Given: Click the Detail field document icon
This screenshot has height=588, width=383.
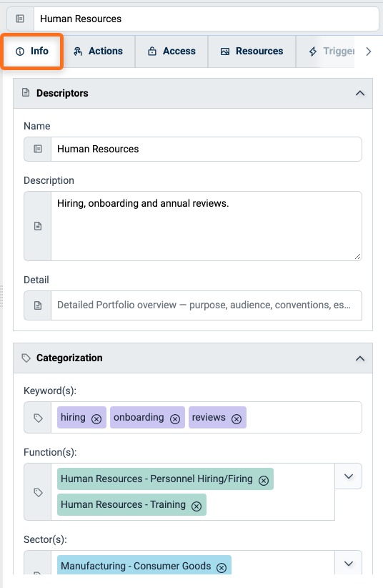Looking at the screenshot, I should coord(38,305).
